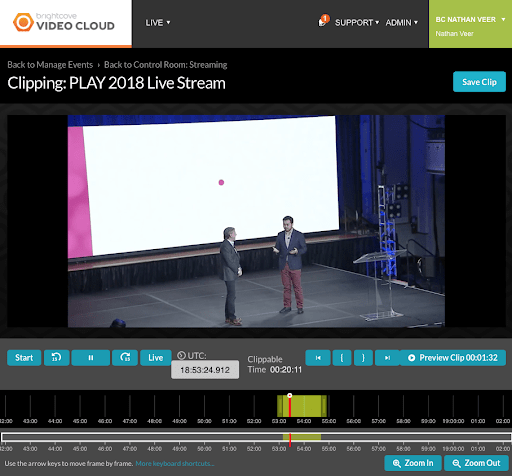
Task: Focus the UTC time input field
Action: [205, 370]
